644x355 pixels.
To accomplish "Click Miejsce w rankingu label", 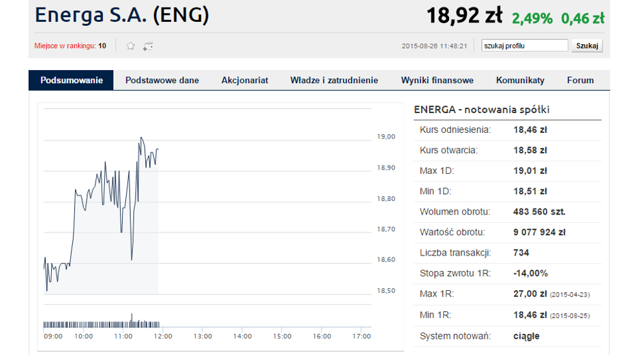I will pyautogui.click(x=65, y=46).
